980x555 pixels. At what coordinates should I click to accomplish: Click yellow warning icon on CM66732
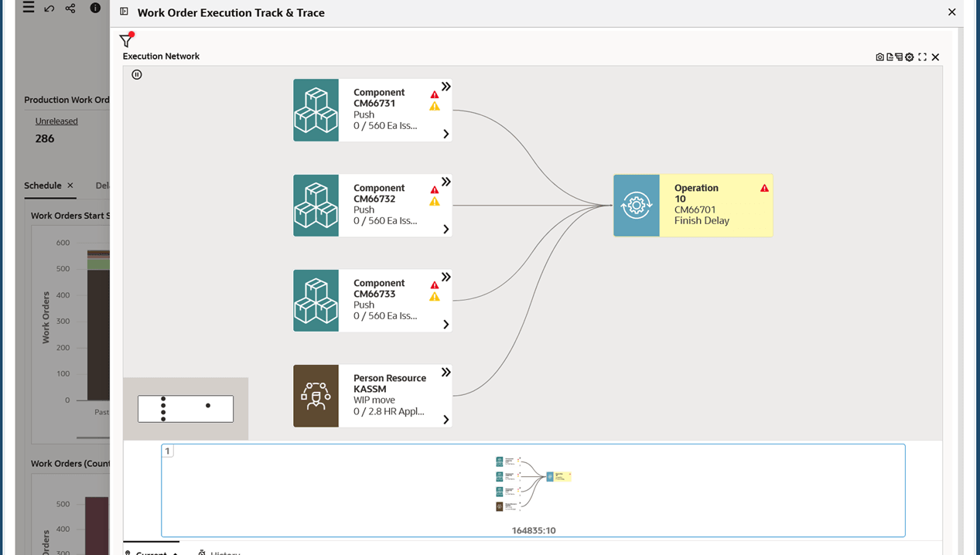[435, 202]
